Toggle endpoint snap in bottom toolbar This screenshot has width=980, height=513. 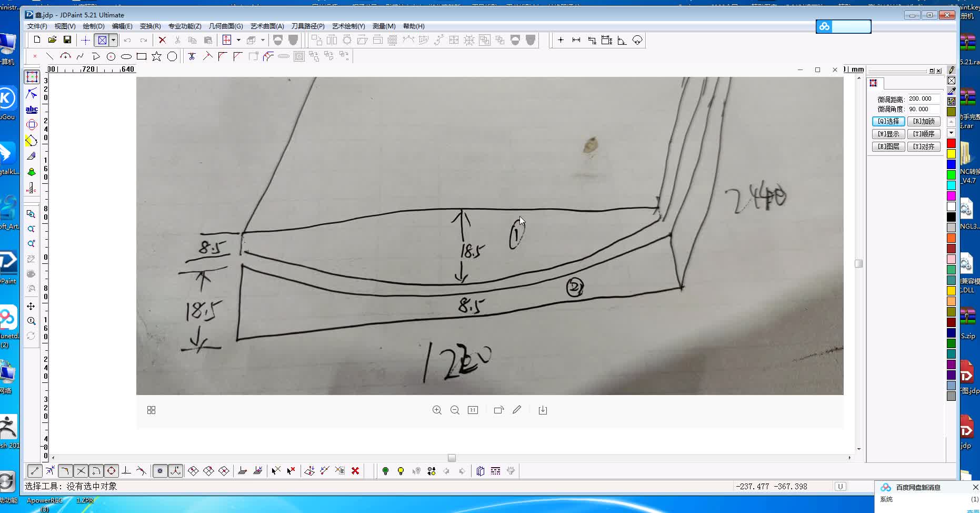pyautogui.click(x=35, y=471)
